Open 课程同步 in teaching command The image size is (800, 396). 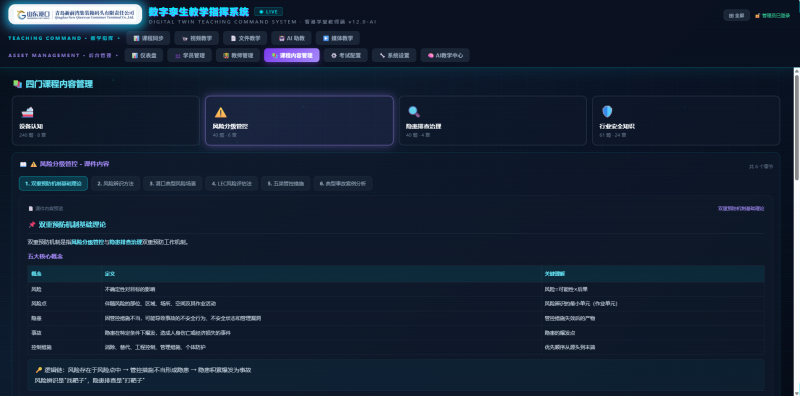(x=148, y=38)
